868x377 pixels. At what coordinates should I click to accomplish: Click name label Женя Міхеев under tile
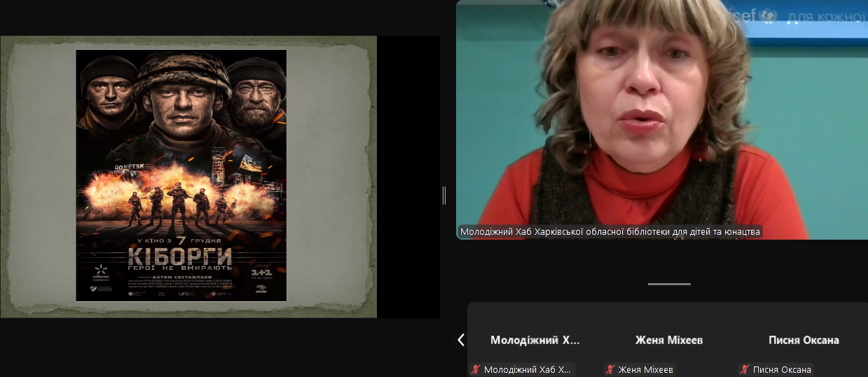[645, 370]
